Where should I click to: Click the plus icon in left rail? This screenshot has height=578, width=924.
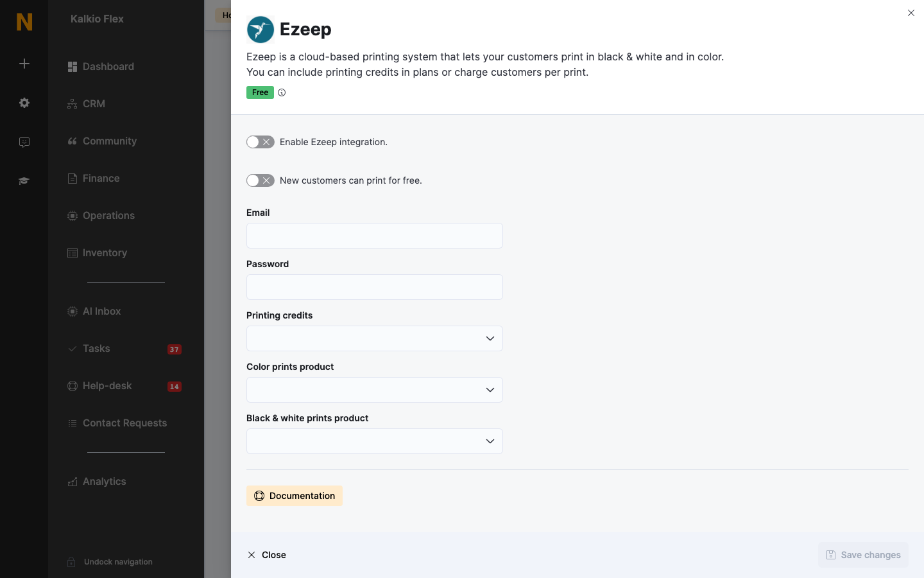click(x=24, y=64)
